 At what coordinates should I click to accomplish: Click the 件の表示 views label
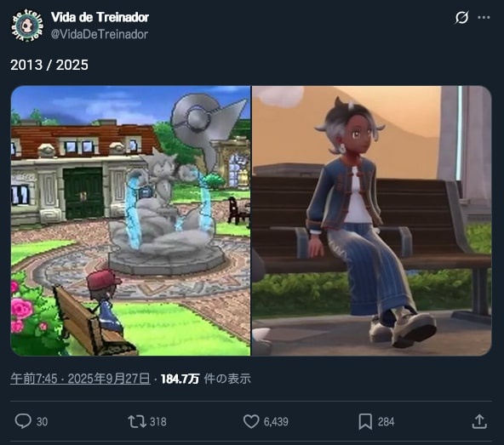pyautogui.click(x=227, y=379)
